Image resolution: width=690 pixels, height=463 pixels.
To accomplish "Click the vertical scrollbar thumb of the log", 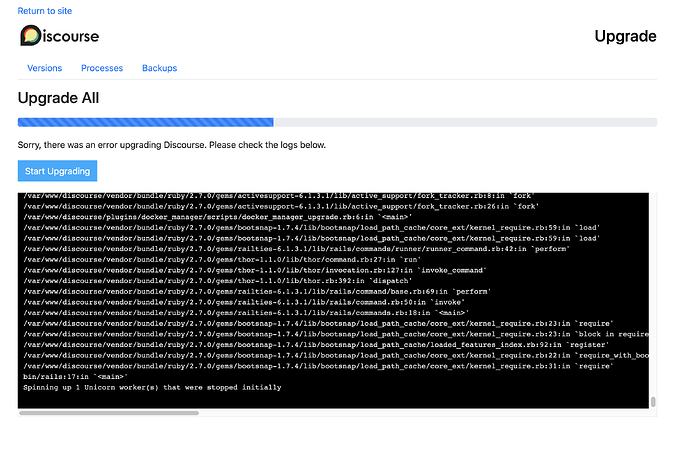I will click(x=653, y=402).
